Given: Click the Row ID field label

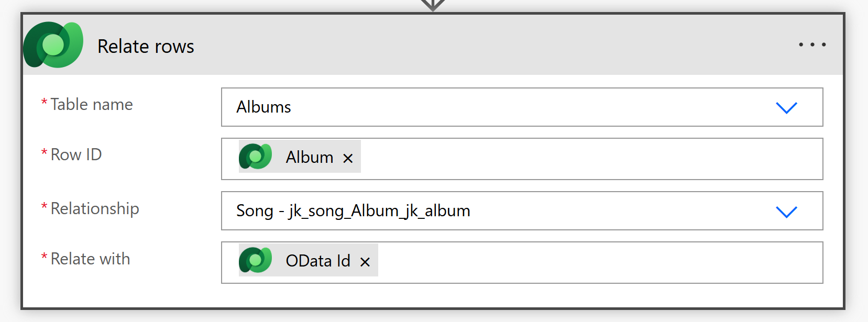Looking at the screenshot, I should point(76,155).
